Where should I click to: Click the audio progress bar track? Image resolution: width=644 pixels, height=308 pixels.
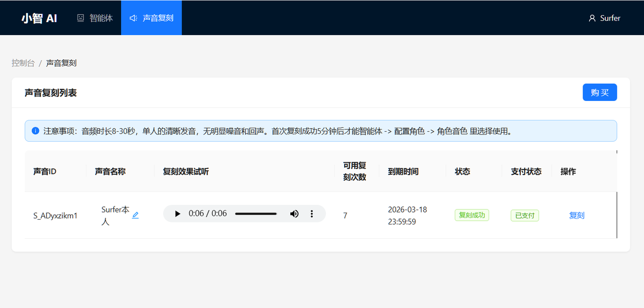pyautogui.click(x=256, y=214)
